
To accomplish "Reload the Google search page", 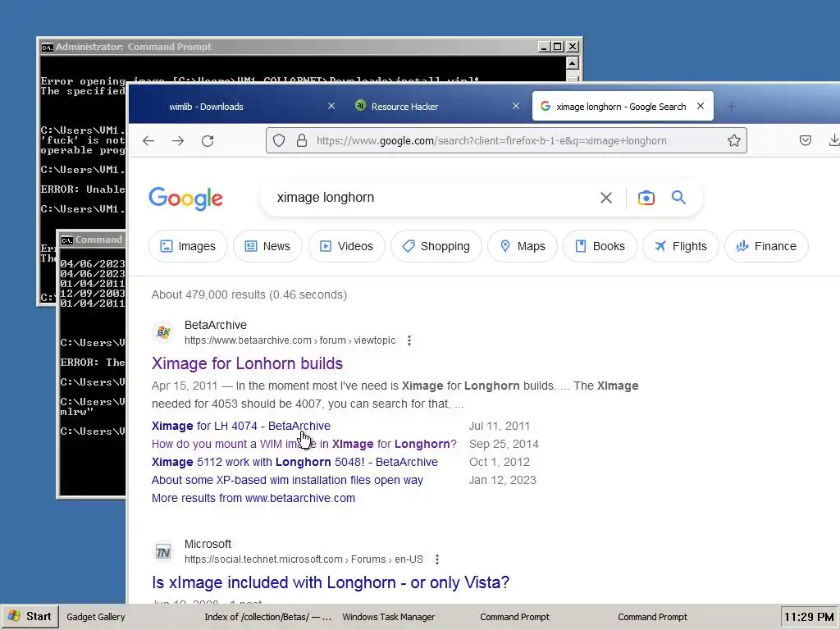I will click(208, 141).
